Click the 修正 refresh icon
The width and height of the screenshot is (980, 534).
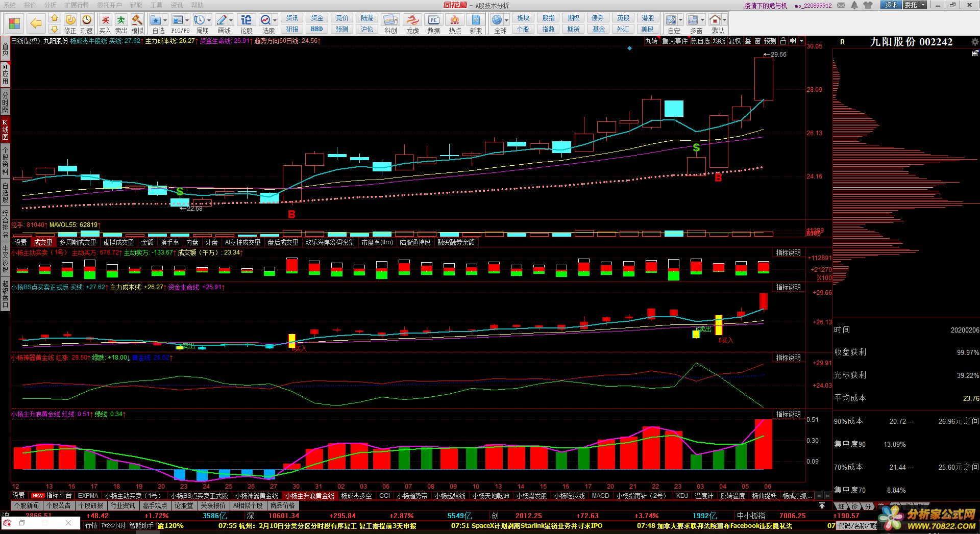[x=70, y=20]
